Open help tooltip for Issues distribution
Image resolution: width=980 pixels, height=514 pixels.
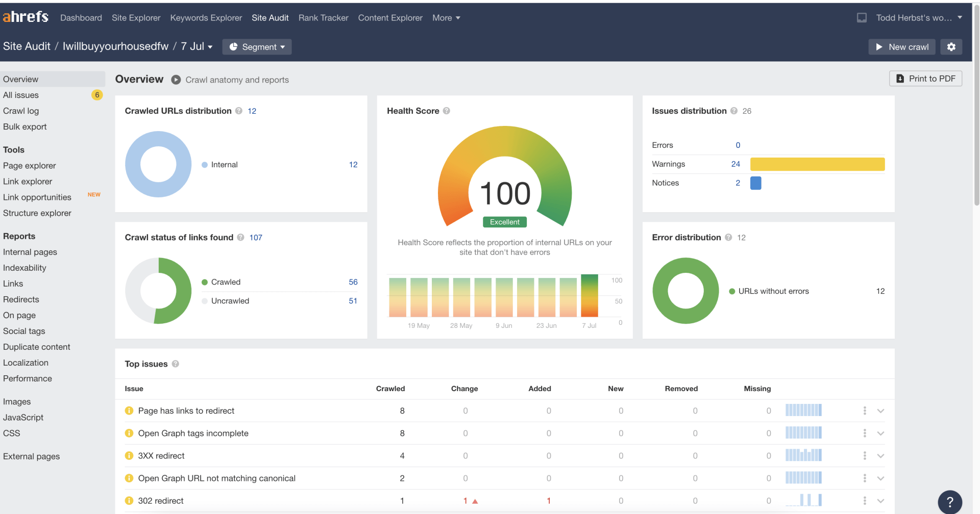coord(733,111)
